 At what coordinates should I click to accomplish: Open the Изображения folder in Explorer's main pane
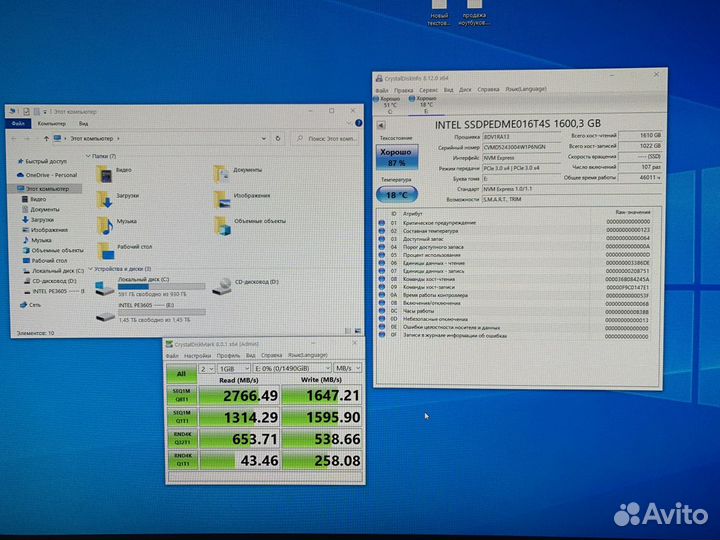tap(242, 200)
